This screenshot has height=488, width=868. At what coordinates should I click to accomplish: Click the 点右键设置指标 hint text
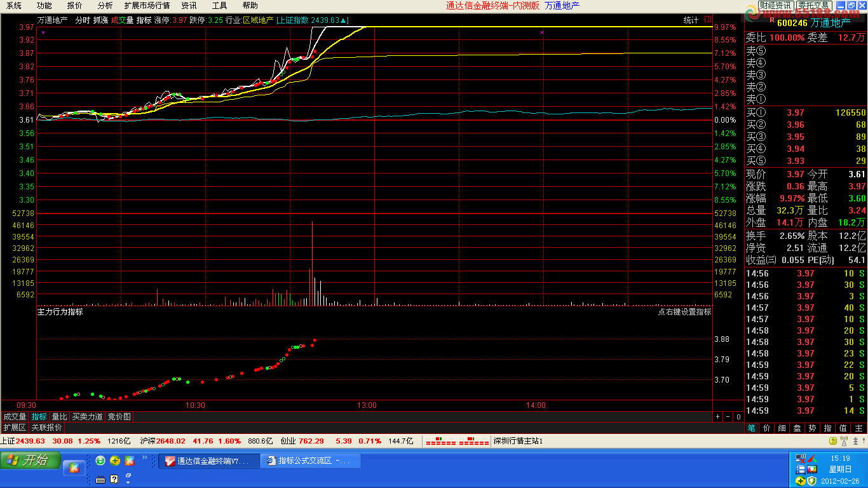coord(684,312)
